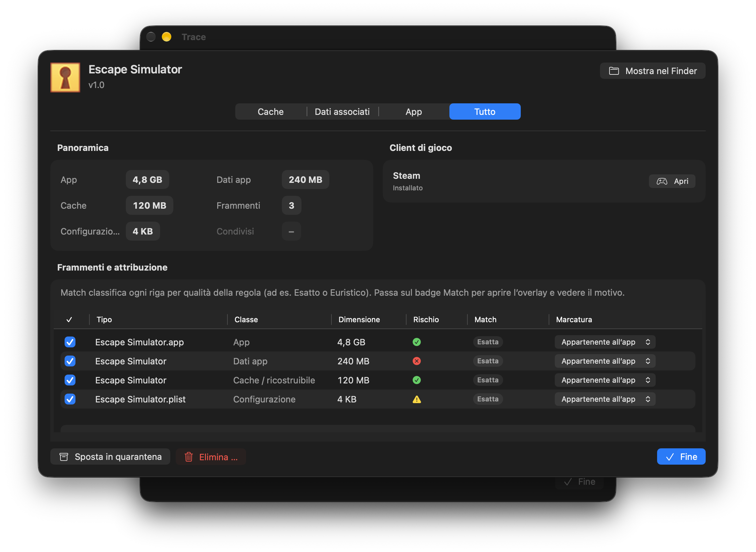This screenshot has height=552, width=756.
Task: Switch to the App tab
Action: pos(413,111)
